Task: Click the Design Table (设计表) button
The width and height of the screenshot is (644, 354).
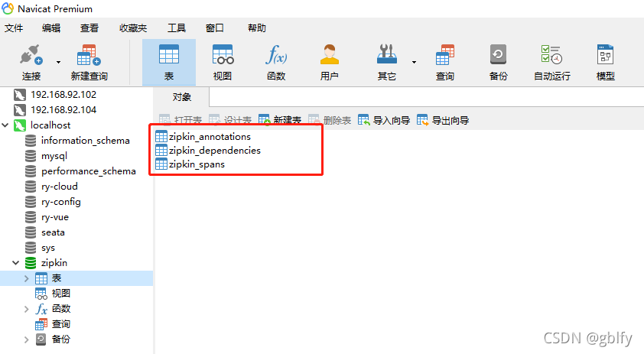Action: coord(230,120)
